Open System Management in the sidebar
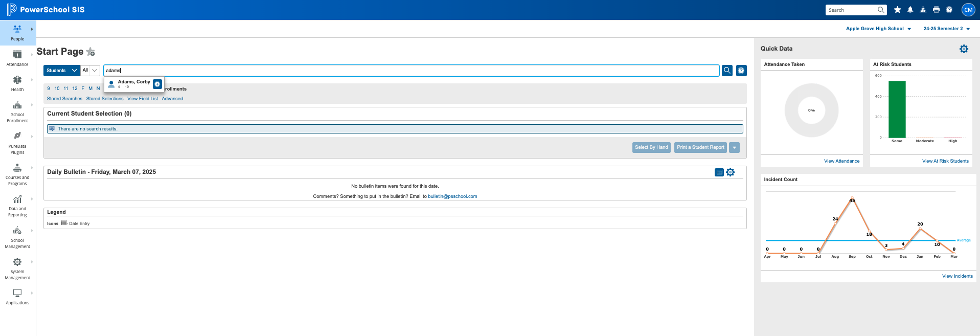The height and width of the screenshot is (336, 980). click(17, 268)
